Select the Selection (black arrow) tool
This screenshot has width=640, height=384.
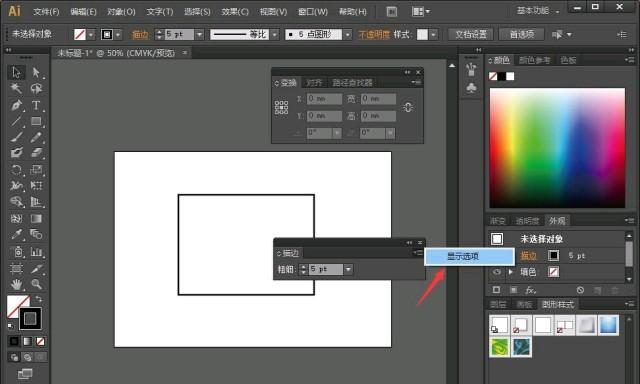coord(16,72)
